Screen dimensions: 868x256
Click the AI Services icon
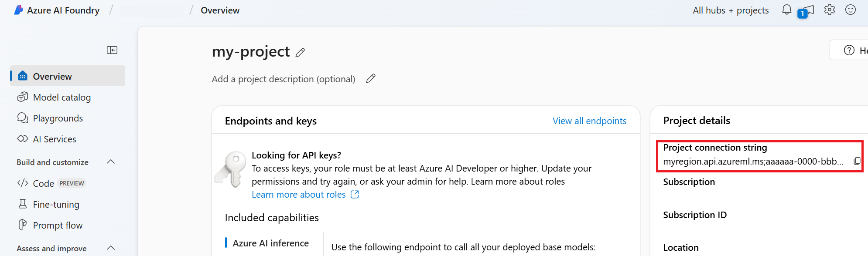point(23,139)
